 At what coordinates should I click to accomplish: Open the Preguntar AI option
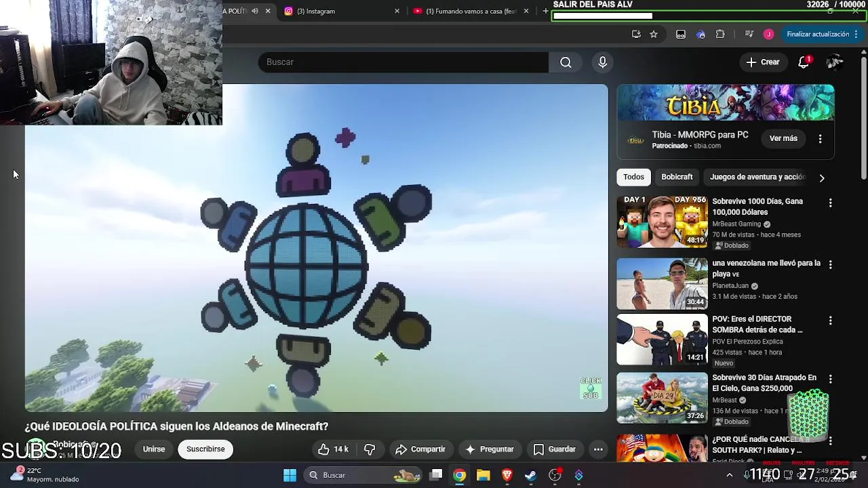[x=489, y=449]
